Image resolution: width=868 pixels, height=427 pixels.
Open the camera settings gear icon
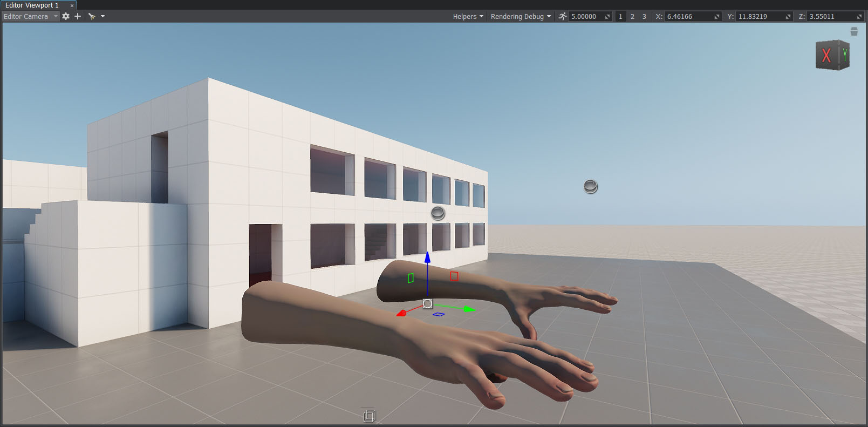[66, 16]
